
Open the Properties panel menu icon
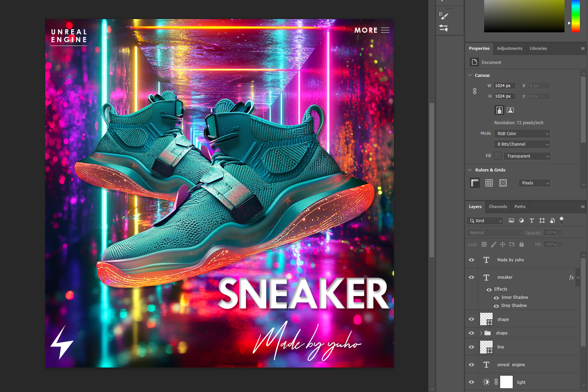point(583,49)
